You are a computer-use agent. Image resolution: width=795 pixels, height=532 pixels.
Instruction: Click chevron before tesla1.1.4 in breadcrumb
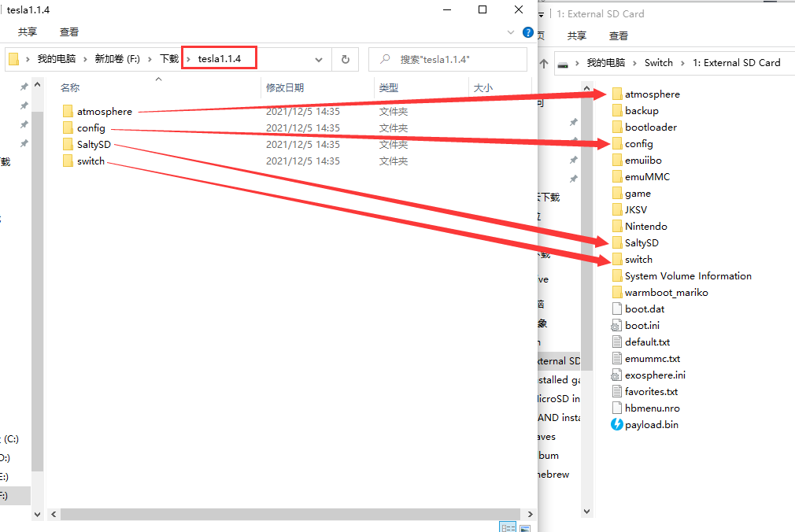coord(188,60)
